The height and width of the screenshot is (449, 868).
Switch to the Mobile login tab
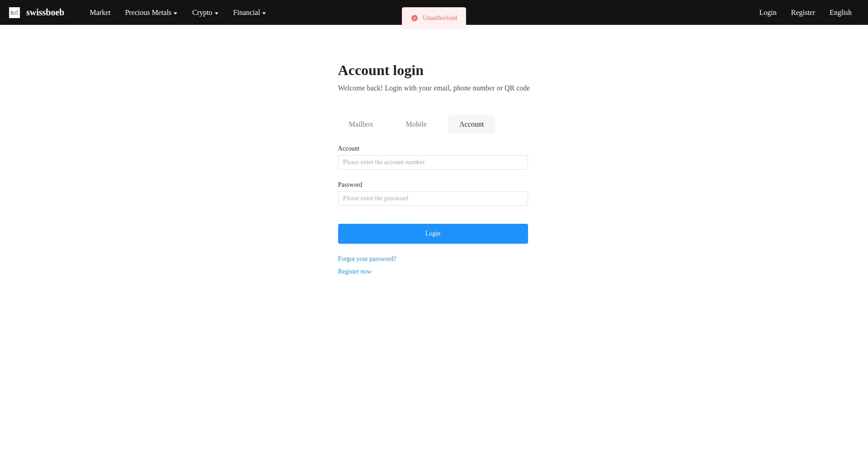pos(416,124)
